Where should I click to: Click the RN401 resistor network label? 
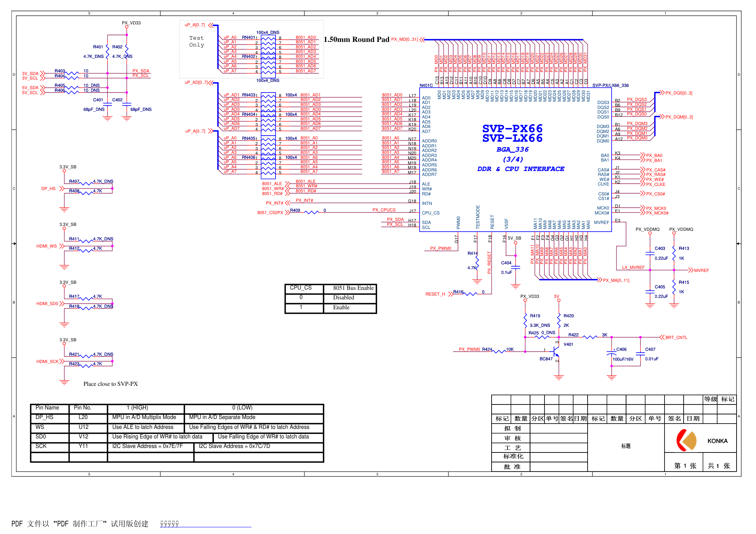click(249, 37)
